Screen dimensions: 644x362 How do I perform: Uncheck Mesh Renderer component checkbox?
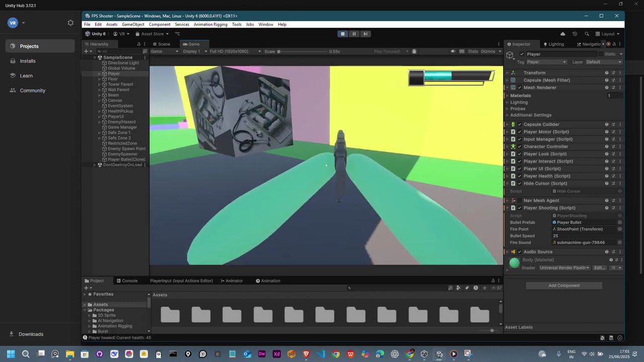tap(520, 87)
